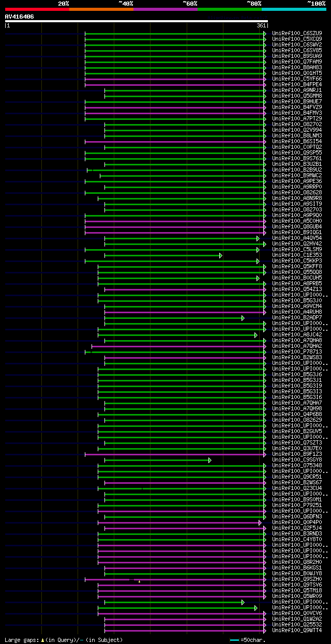Open hit UniRef100_Q23CU4
The height and width of the screenshot is (644, 331).
pyautogui.click(x=297, y=488)
